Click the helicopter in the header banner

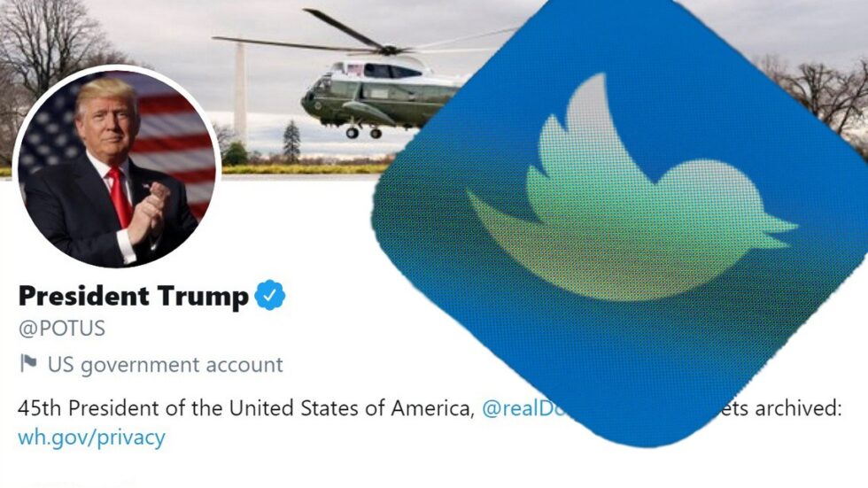tap(382, 97)
